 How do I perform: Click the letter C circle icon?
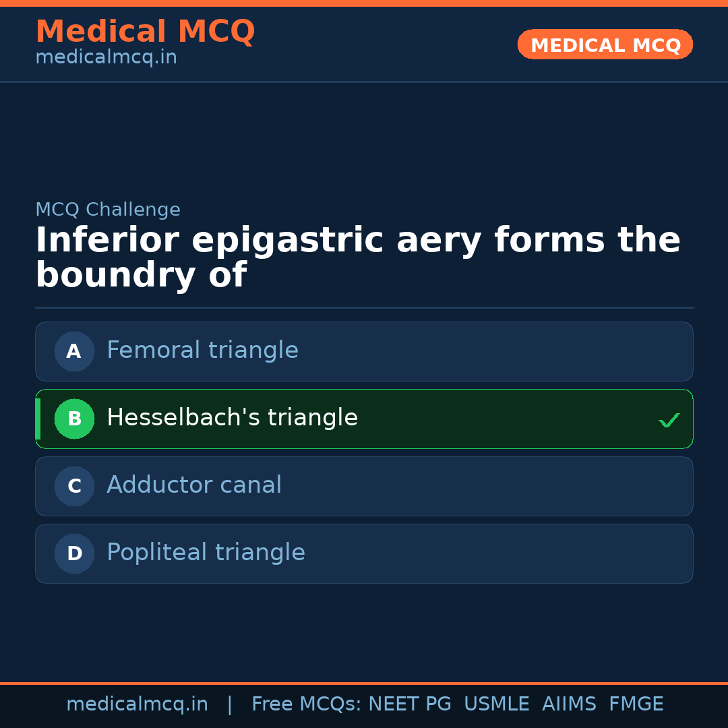pyautogui.click(x=74, y=486)
